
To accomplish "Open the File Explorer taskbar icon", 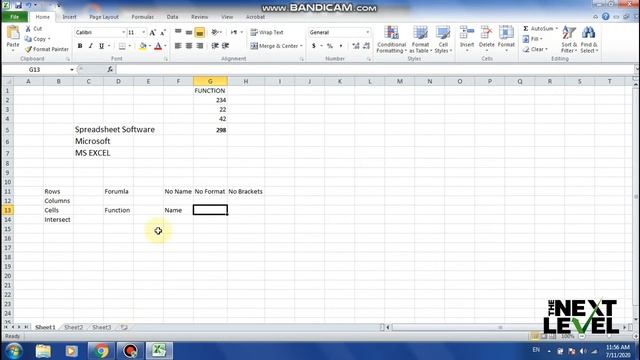I will click(43, 351).
